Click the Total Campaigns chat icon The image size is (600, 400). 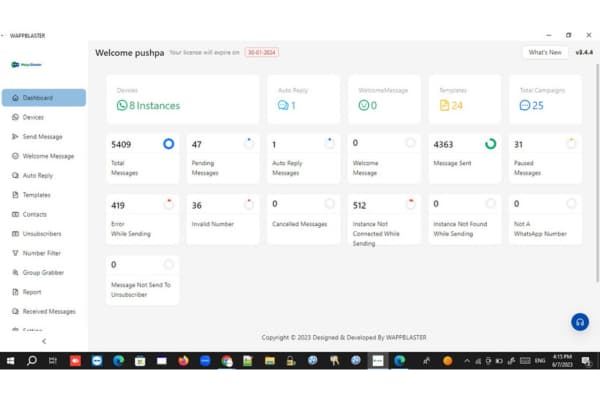tap(525, 105)
